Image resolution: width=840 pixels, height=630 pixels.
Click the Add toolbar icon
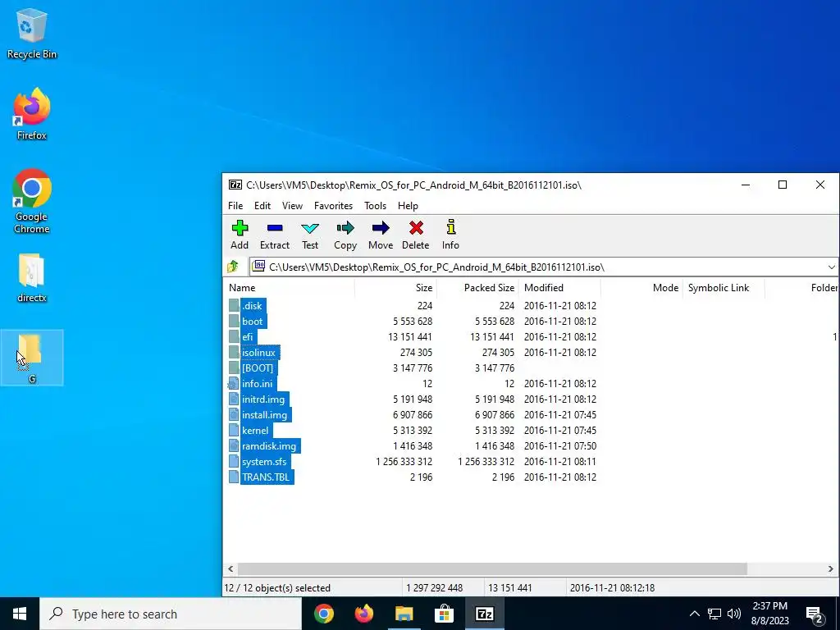click(x=240, y=235)
